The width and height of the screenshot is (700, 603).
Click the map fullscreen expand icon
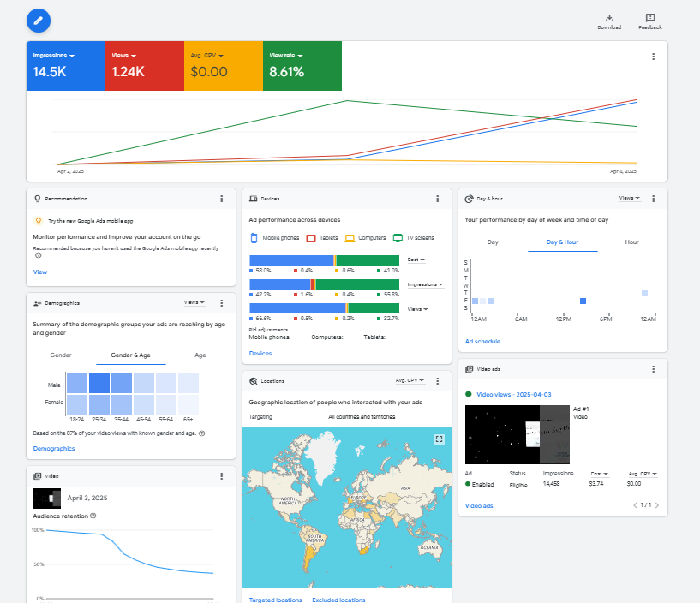coord(440,439)
